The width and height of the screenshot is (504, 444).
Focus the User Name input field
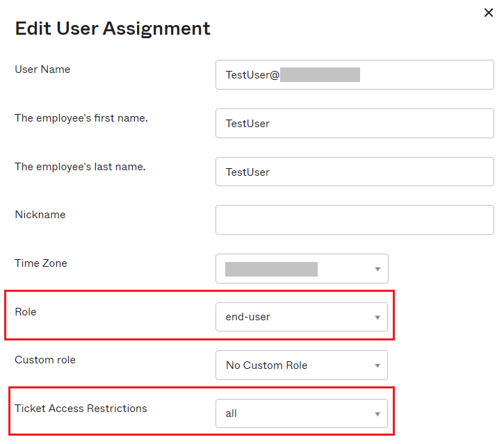(x=355, y=75)
